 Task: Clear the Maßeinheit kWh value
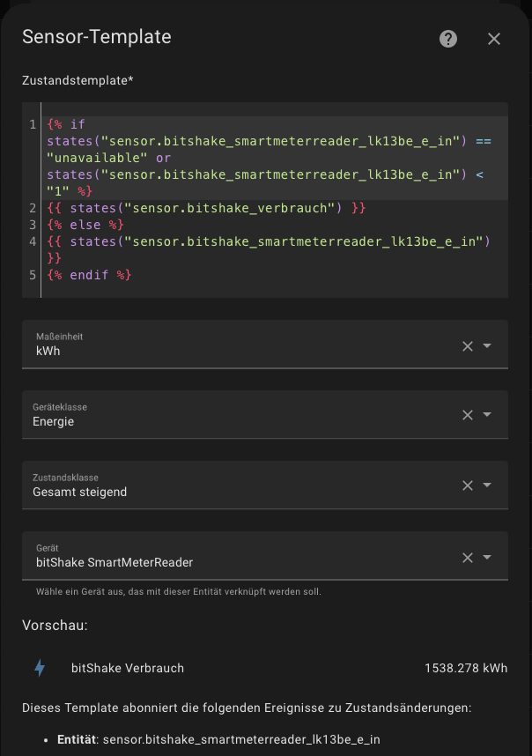pyautogui.click(x=468, y=346)
